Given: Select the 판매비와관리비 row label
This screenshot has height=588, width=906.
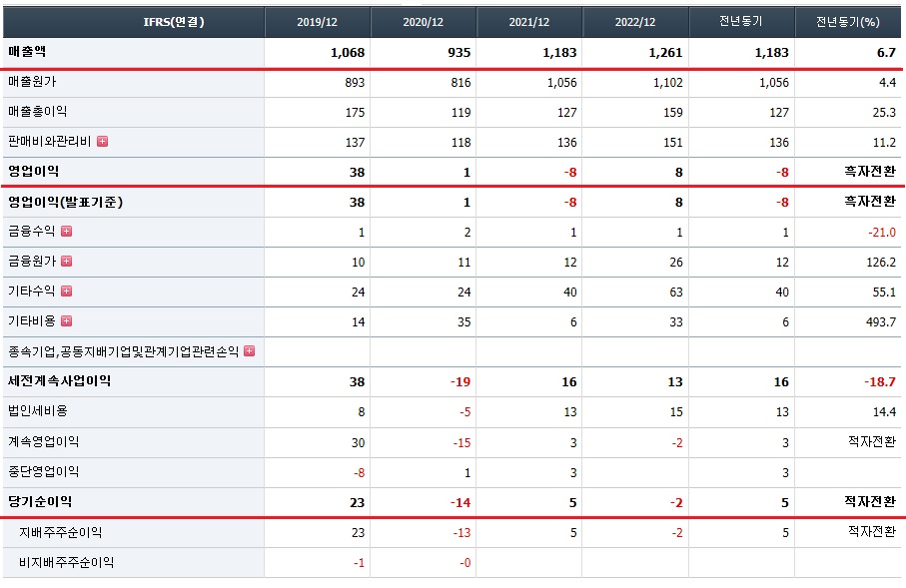Looking at the screenshot, I should pos(50,142).
